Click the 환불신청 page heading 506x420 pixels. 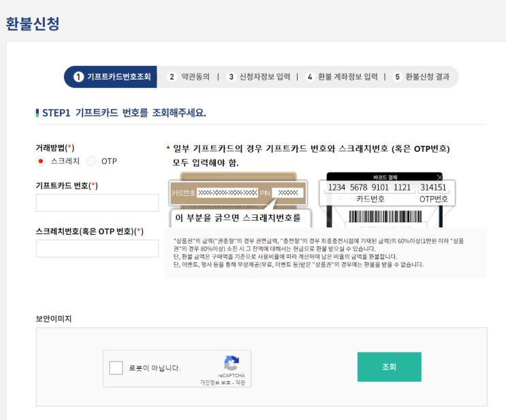(x=33, y=24)
